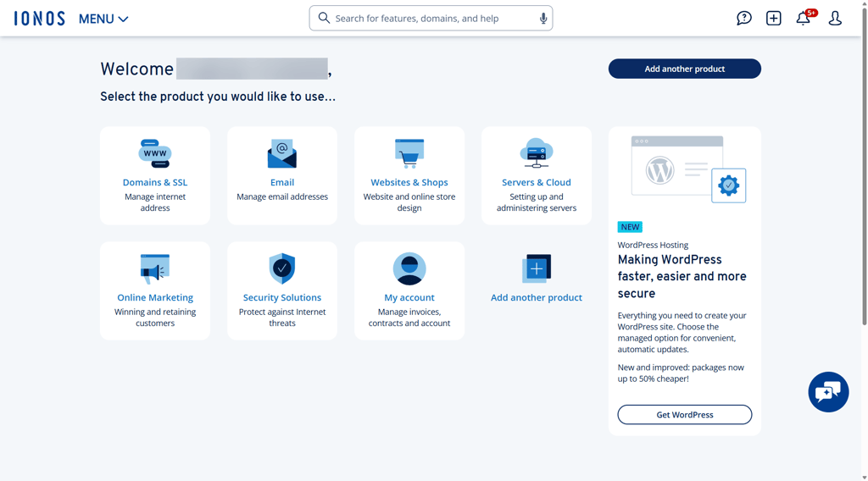The height and width of the screenshot is (481, 868).
Task: Click the NEW badge label
Action: 630,227
